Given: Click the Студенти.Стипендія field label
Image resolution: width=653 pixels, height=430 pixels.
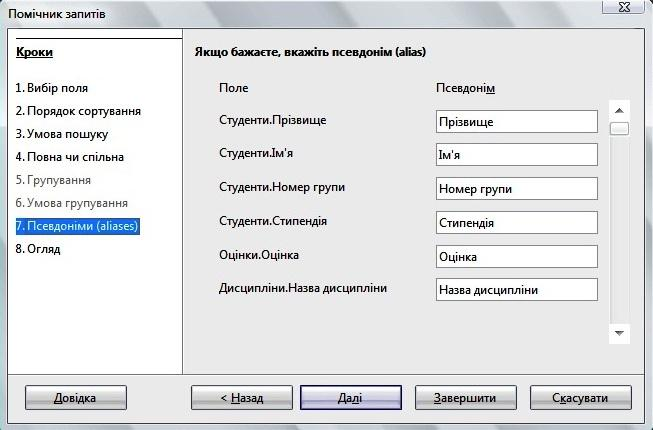Looking at the screenshot, I should pyautogui.click(x=273, y=221).
